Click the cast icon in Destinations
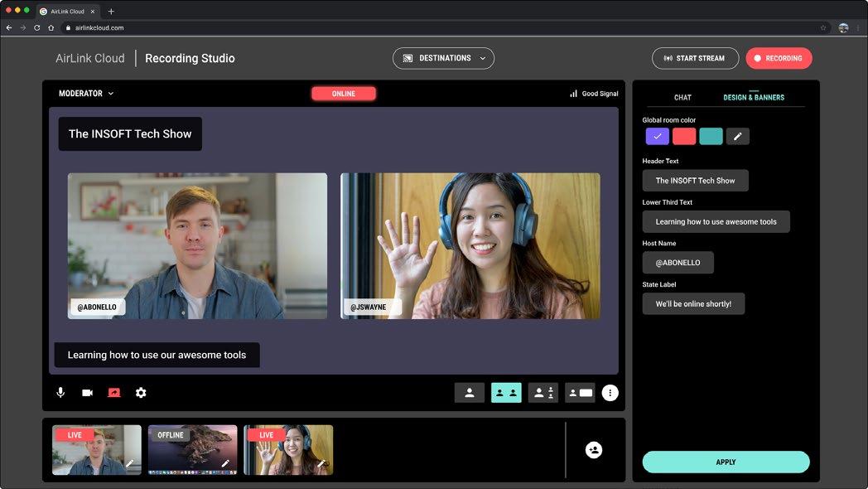Screen dimensions: 868x489 tap(408, 58)
